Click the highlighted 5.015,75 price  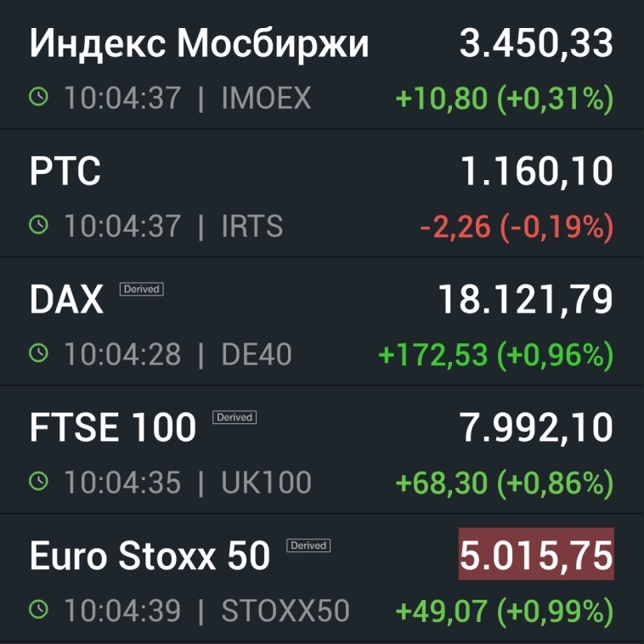pyautogui.click(x=536, y=556)
